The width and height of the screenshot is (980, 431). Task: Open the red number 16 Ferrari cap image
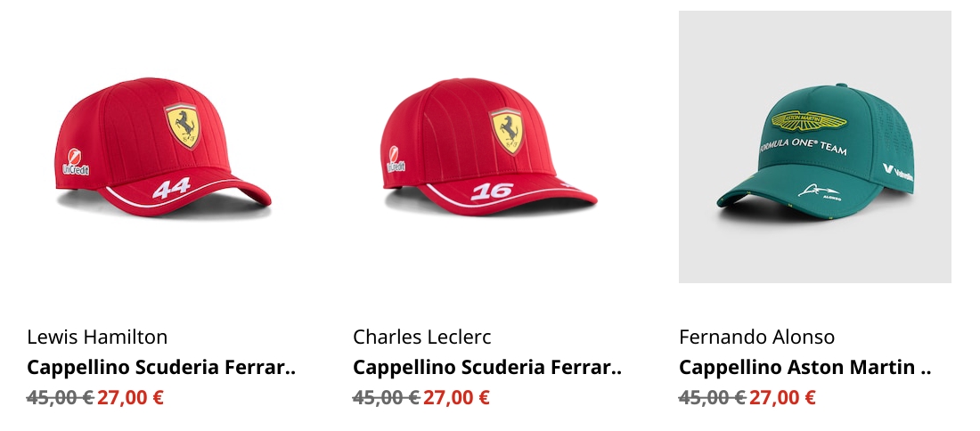click(x=489, y=147)
